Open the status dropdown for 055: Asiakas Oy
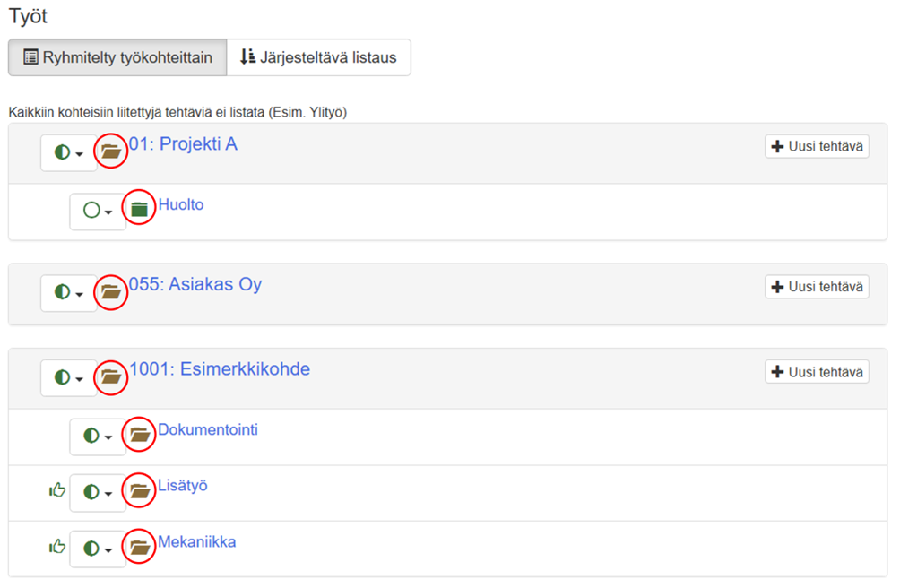This screenshot has height=588, width=900. (x=69, y=293)
